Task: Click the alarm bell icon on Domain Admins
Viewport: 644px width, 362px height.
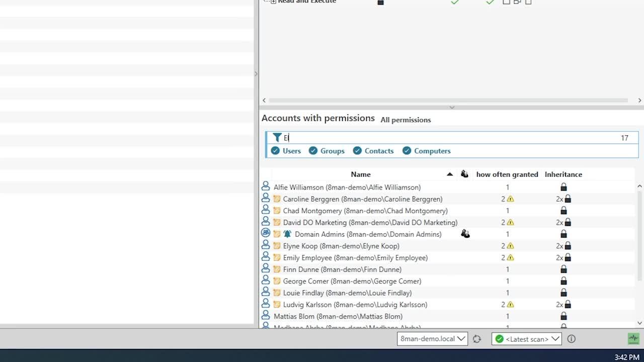Action: (x=287, y=234)
